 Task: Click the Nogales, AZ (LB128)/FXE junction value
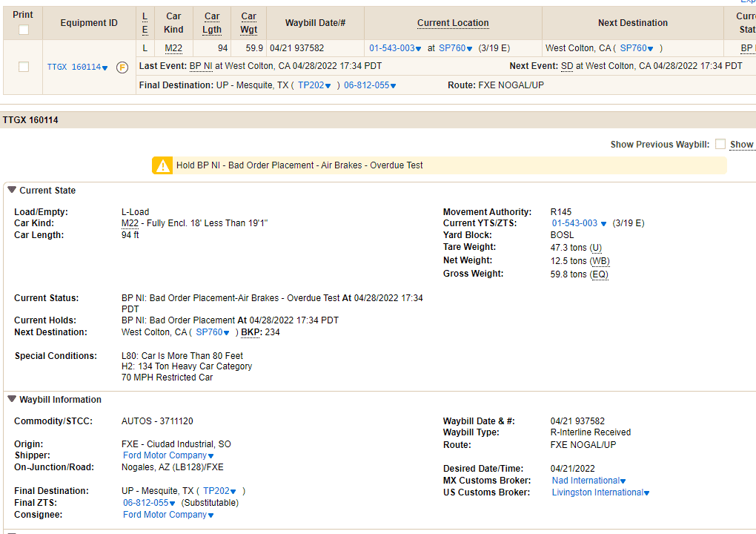pos(173,467)
